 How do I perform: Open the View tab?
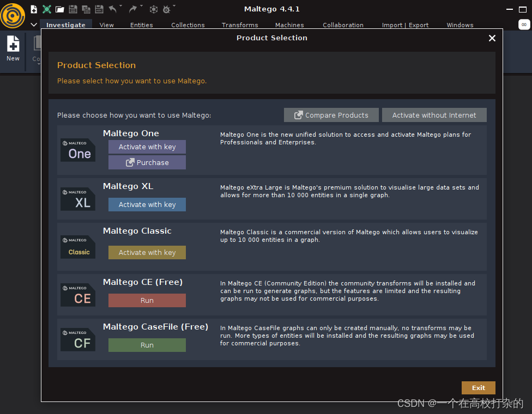pyautogui.click(x=106, y=25)
